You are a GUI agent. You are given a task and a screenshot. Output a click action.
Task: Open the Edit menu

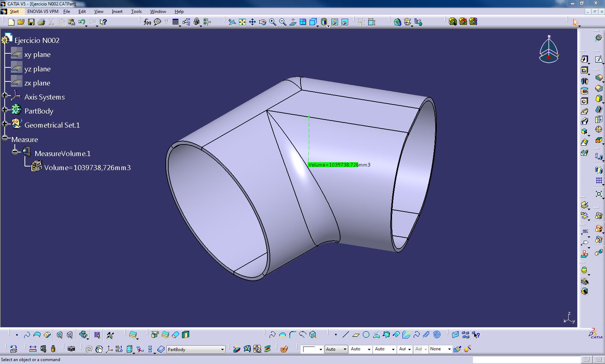[x=82, y=12]
